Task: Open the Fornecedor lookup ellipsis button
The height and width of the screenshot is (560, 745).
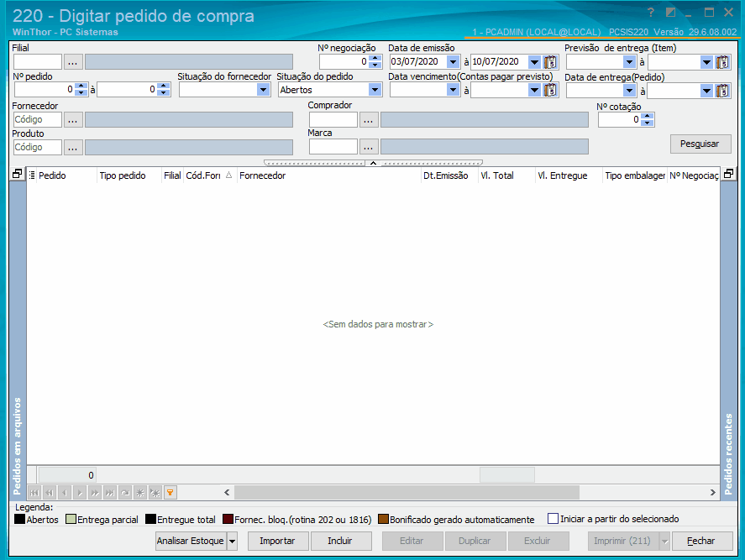Action: tap(73, 120)
